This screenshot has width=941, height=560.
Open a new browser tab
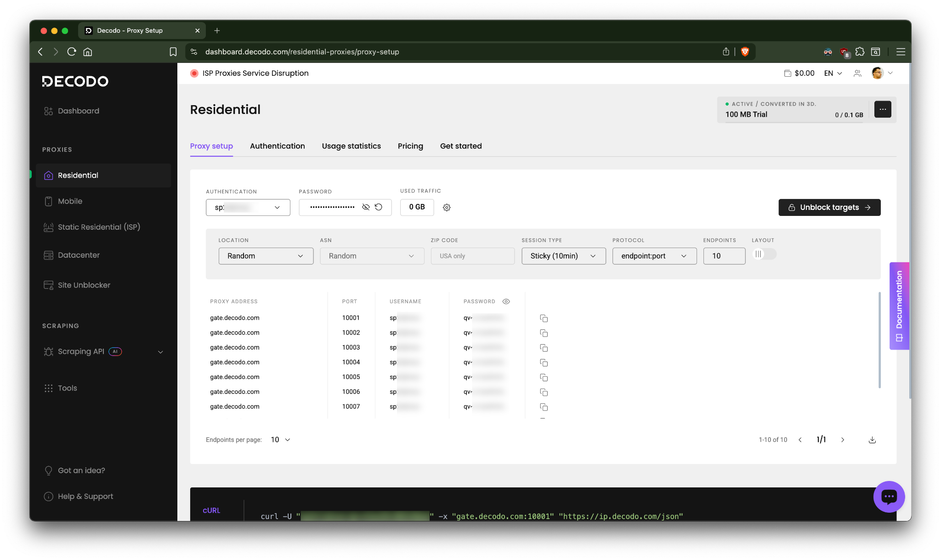(x=217, y=31)
